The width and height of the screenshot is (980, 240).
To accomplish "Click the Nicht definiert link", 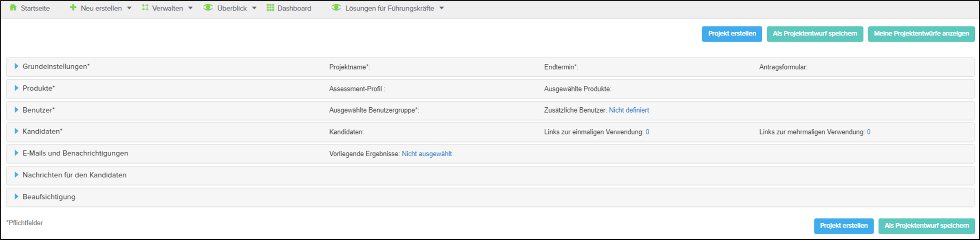I will tap(629, 110).
